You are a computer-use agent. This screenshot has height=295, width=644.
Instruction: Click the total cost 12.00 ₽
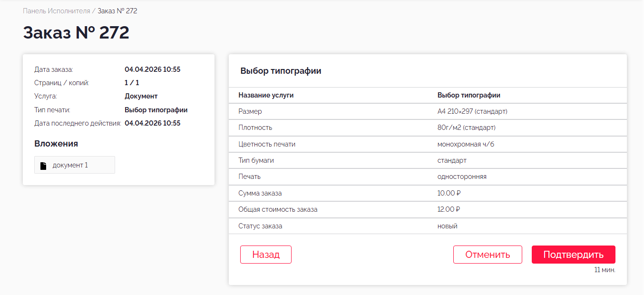click(x=449, y=209)
